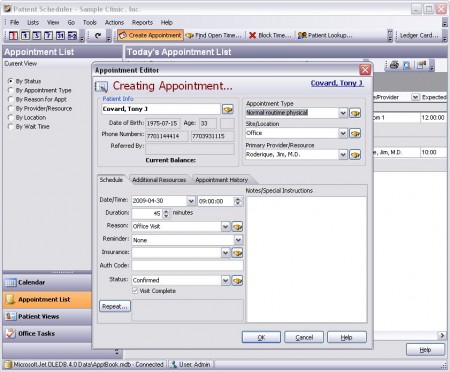Click the rightmost calendar view toolbar icon
Screen dimensions: 450x372
pos(72,35)
